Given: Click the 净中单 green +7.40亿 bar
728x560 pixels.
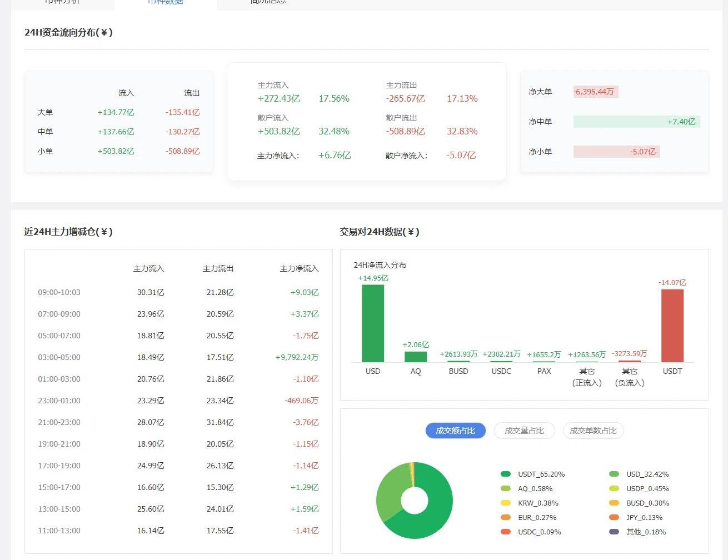Looking at the screenshot, I should tap(636, 122).
